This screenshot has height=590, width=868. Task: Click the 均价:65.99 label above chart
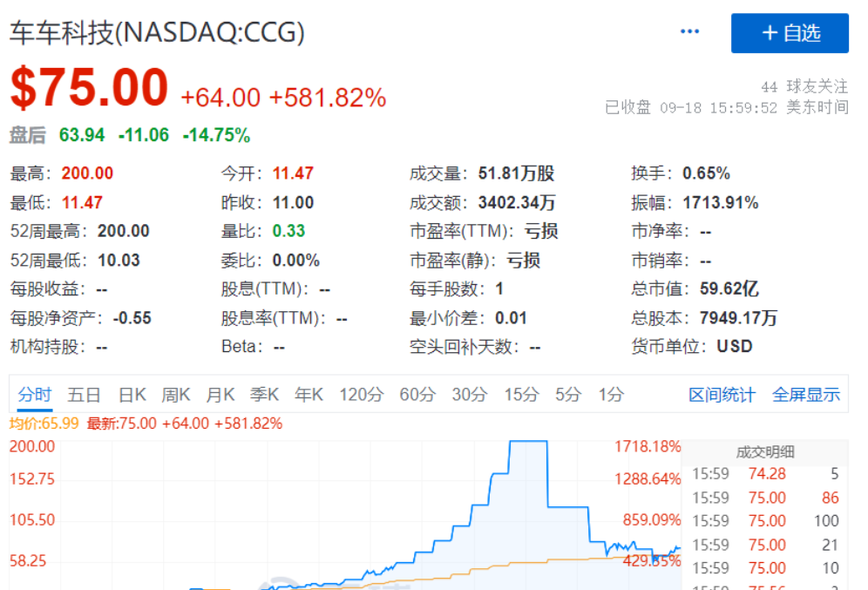(x=44, y=424)
